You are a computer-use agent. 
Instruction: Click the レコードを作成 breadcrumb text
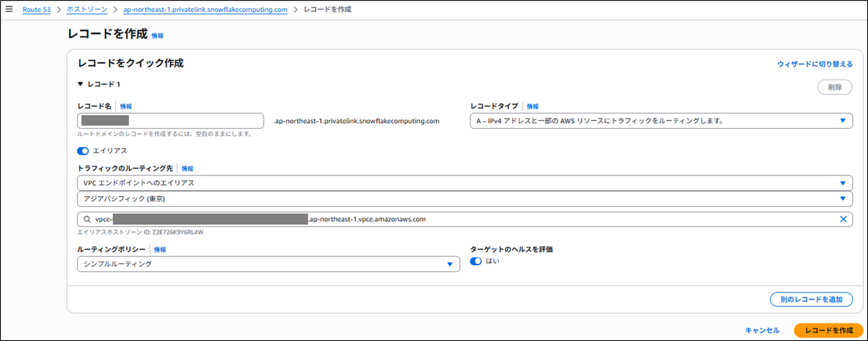pos(327,9)
